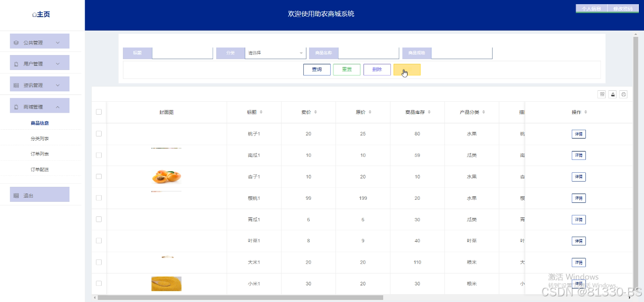Open the 商品信息 submenu item

[x=39, y=123]
